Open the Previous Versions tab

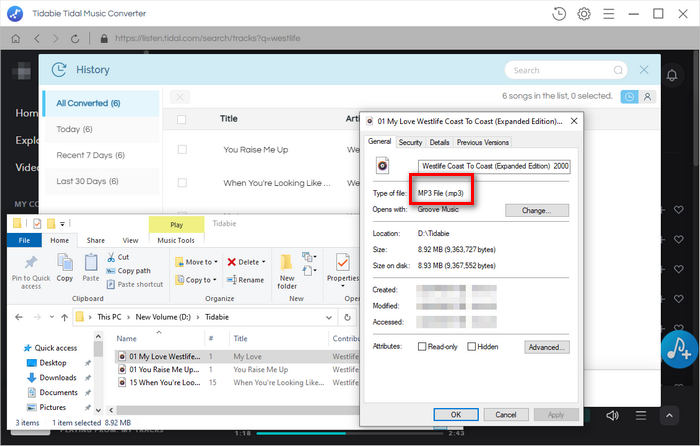(x=483, y=142)
